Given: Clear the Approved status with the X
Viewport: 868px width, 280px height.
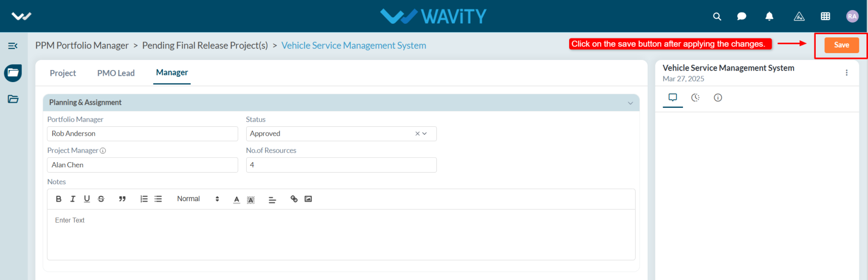Looking at the screenshot, I should [x=417, y=134].
